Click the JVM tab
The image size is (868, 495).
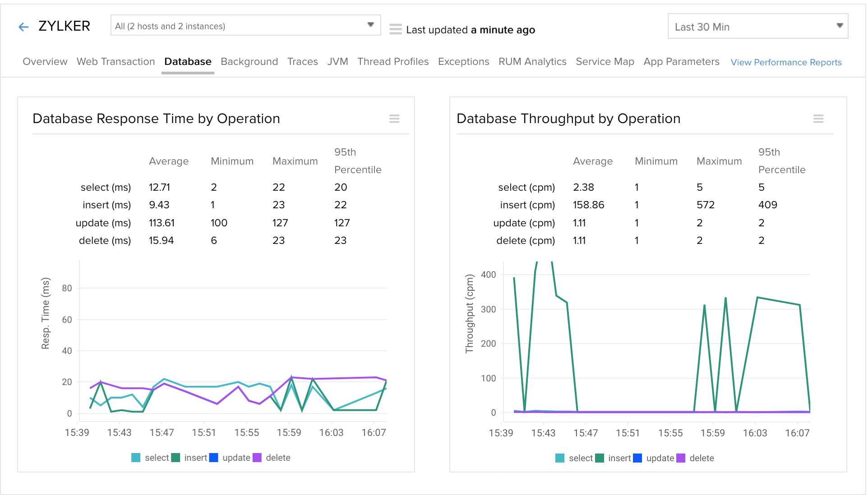pyautogui.click(x=337, y=61)
